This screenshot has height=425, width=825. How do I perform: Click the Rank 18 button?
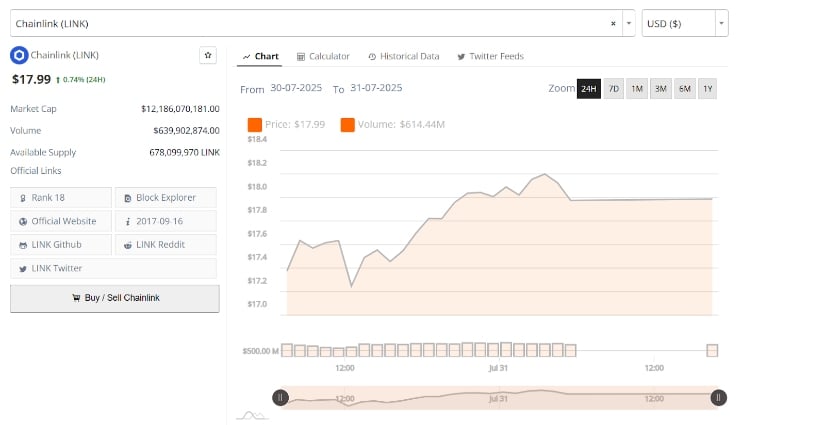(x=61, y=198)
